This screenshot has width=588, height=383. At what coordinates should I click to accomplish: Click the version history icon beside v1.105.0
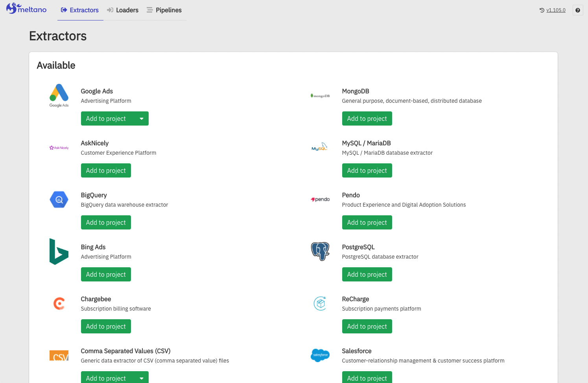[x=542, y=10]
